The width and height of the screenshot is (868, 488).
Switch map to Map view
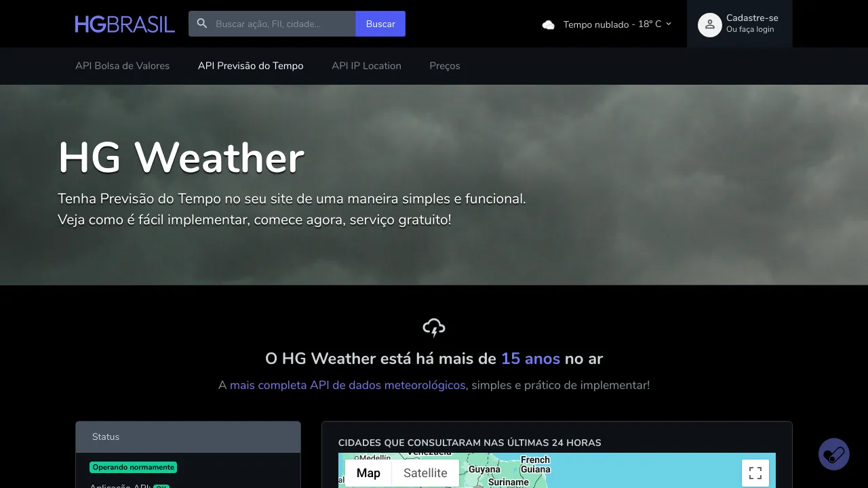coord(368,473)
